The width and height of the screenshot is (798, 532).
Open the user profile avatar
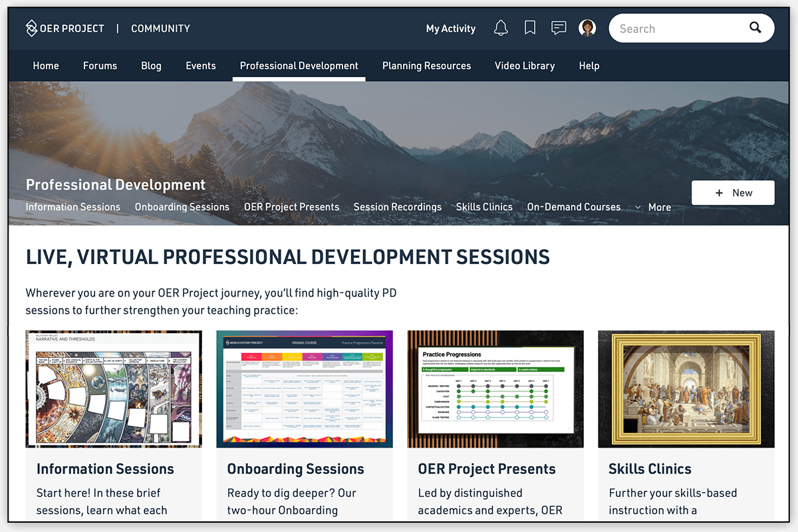(587, 28)
